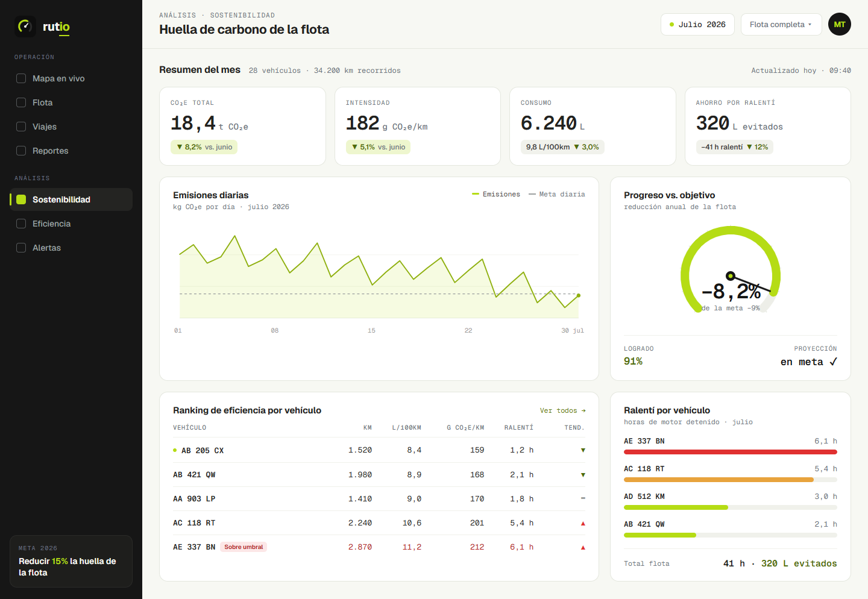
Task: Click the green Sostenibilidad icon
Action: (x=21, y=199)
